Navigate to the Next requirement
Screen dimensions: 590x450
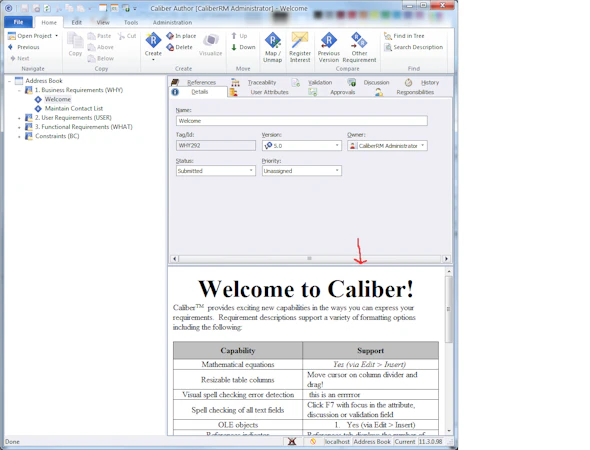(x=20, y=58)
